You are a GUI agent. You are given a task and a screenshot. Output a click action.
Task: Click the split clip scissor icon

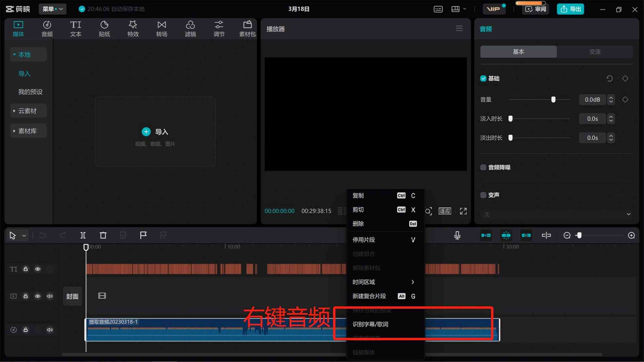83,235
